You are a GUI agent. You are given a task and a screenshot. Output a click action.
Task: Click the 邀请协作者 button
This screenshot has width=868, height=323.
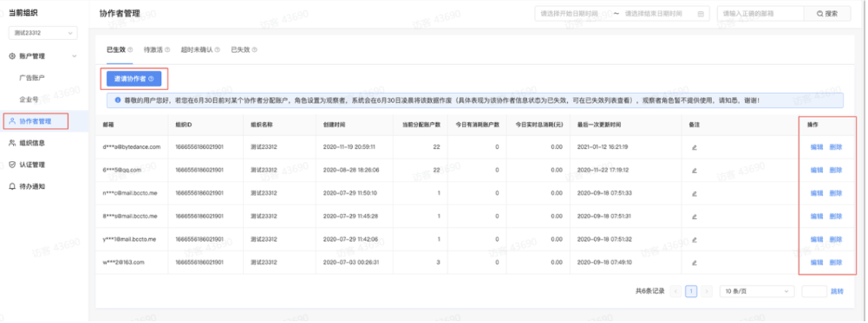click(x=134, y=79)
